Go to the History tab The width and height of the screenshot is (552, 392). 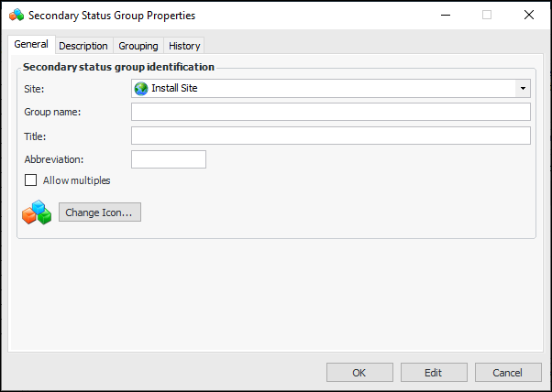(x=184, y=46)
